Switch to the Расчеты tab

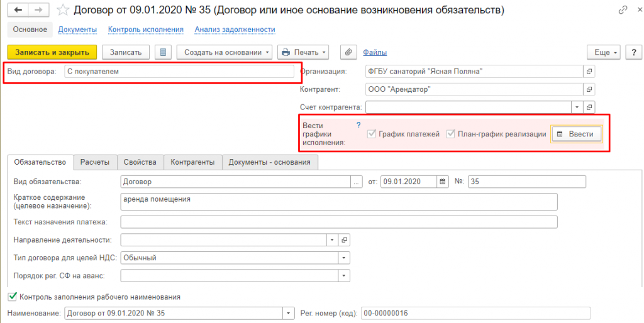coord(95,162)
